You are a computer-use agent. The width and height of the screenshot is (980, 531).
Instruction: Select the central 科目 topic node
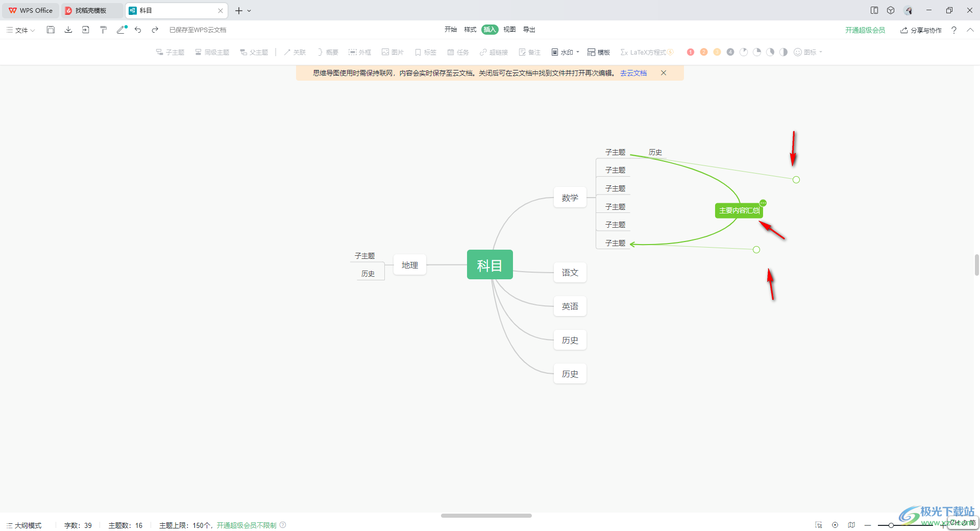pos(490,264)
